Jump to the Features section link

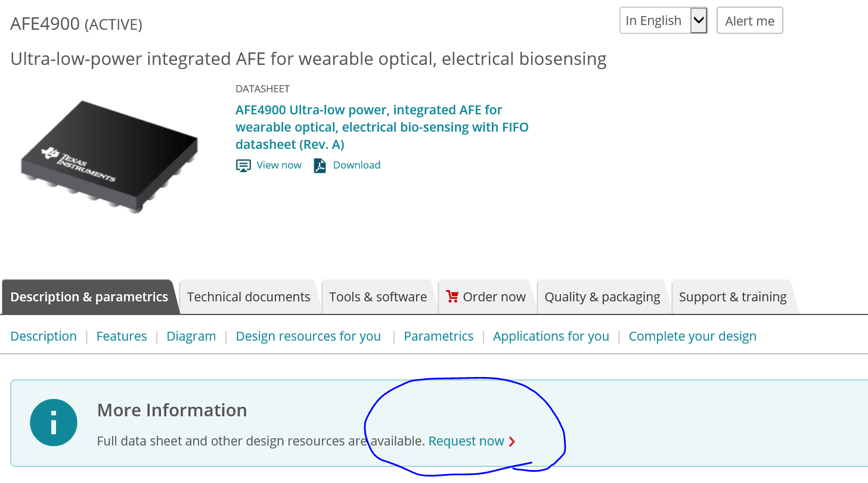(122, 336)
